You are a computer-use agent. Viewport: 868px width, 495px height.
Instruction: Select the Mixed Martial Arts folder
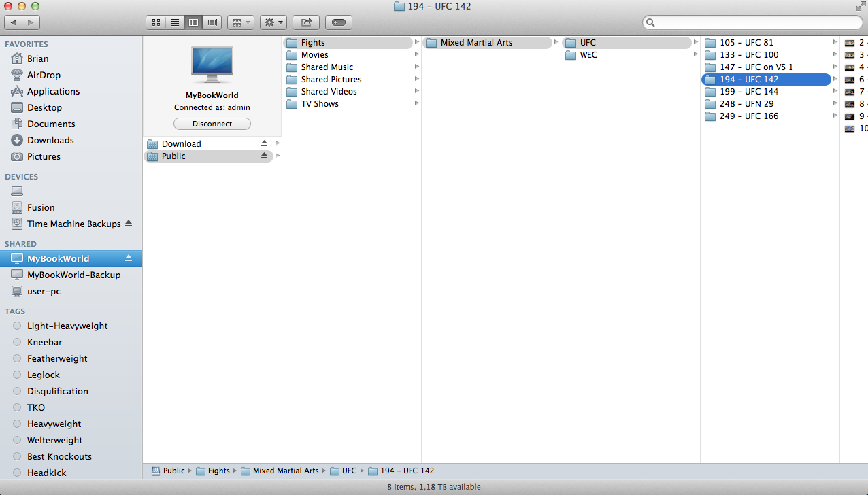(487, 42)
